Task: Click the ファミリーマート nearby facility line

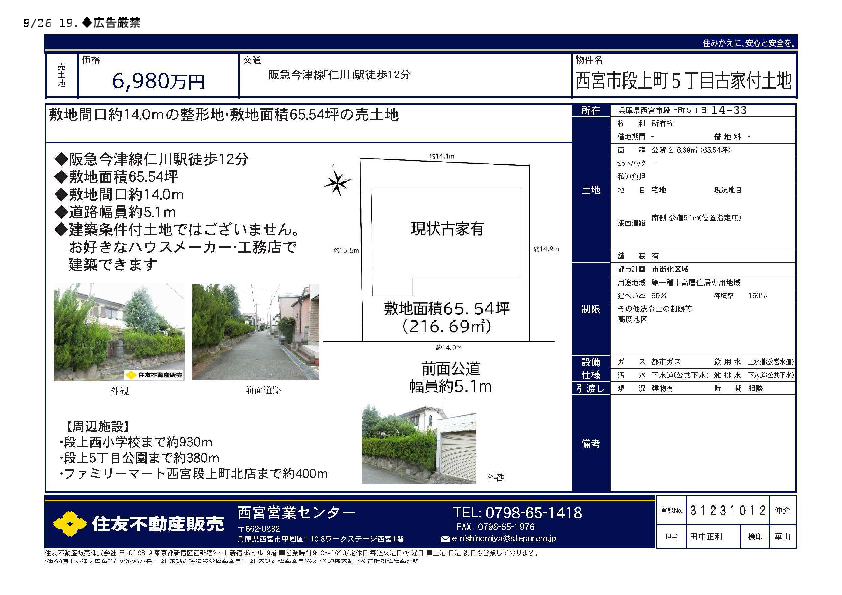Action: pyautogui.click(x=194, y=473)
